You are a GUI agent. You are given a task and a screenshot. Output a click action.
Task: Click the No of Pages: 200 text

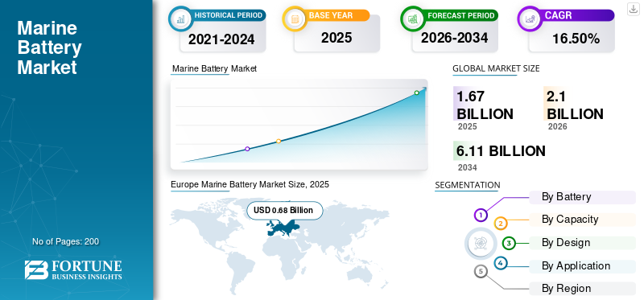[x=66, y=242]
